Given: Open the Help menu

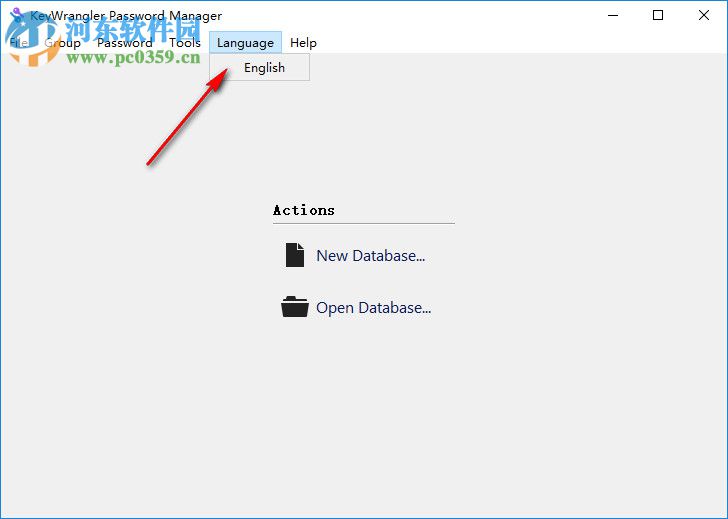Looking at the screenshot, I should [x=303, y=43].
